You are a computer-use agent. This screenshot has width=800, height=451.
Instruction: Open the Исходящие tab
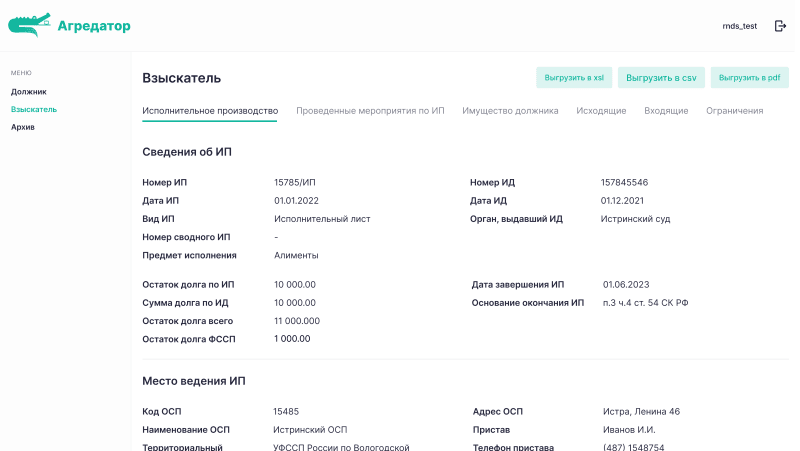(601, 111)
